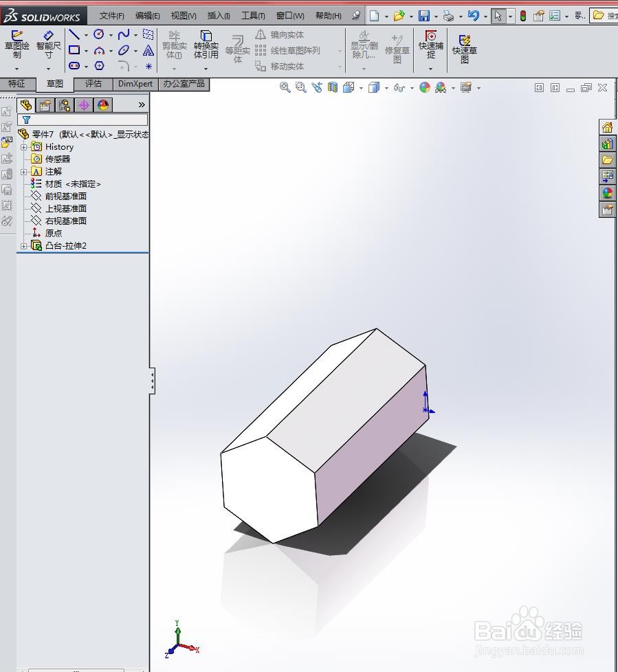Open the Hide/Show Items dropdown arrow

(412, 88)
